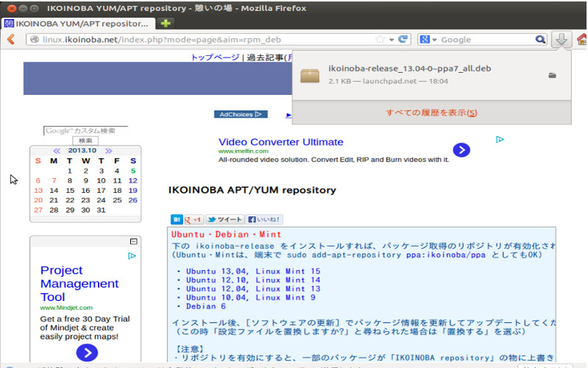Viewport: 588px width, 368px height.
Task: Click the 2013.10 calendar month heading
Action: pyautogui.click(x=82, y=151)
